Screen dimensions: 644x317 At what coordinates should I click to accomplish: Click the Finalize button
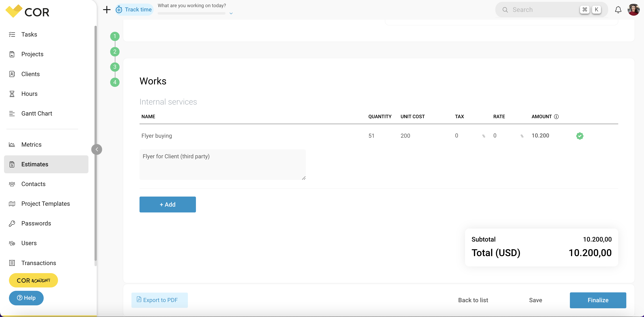(x=598, y=300)
